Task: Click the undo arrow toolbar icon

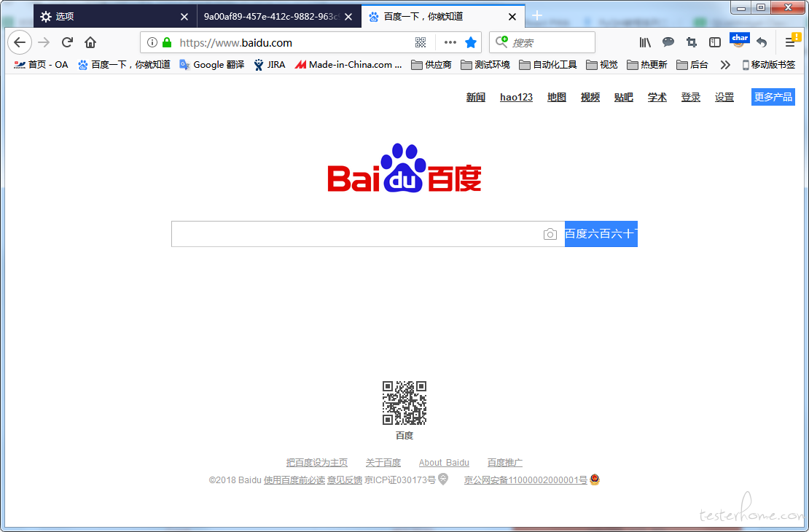Action: tap(762, 42)
